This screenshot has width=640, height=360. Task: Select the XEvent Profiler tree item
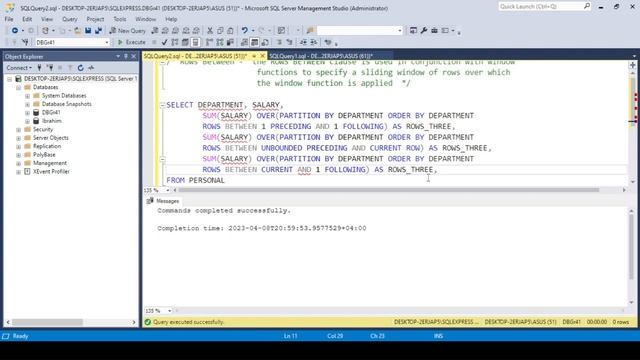(x=51, y=171)
